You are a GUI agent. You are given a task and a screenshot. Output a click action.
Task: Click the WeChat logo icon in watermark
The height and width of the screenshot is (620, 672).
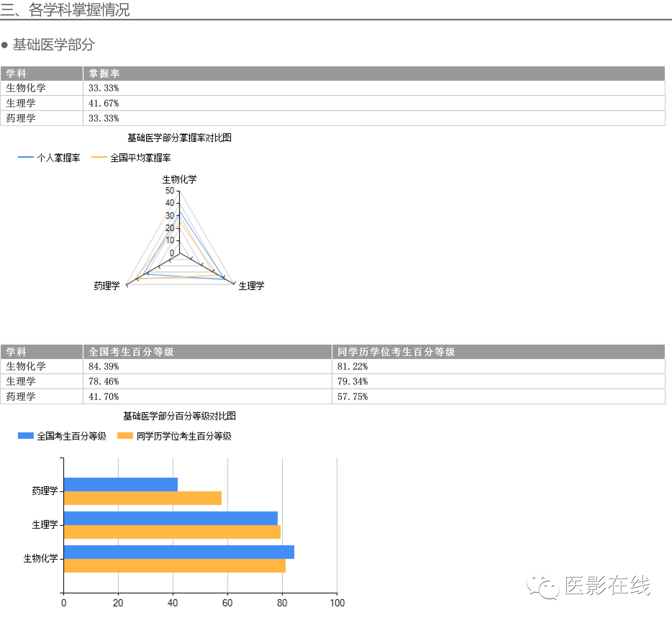coord(543,587)
